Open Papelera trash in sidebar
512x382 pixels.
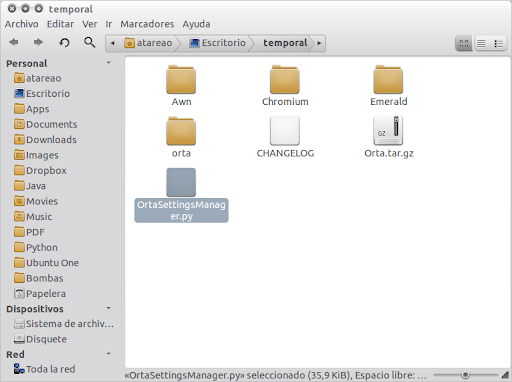(40, 293)
